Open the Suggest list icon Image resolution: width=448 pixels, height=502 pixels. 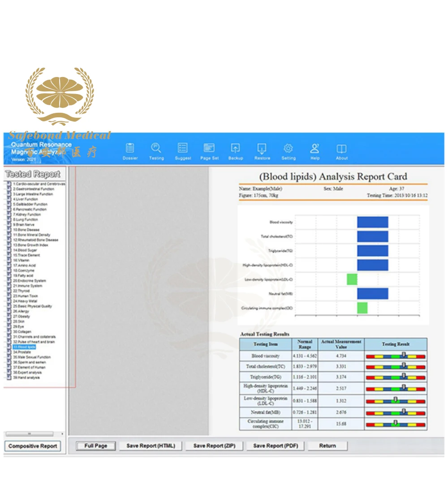click(x=183, y=151)
